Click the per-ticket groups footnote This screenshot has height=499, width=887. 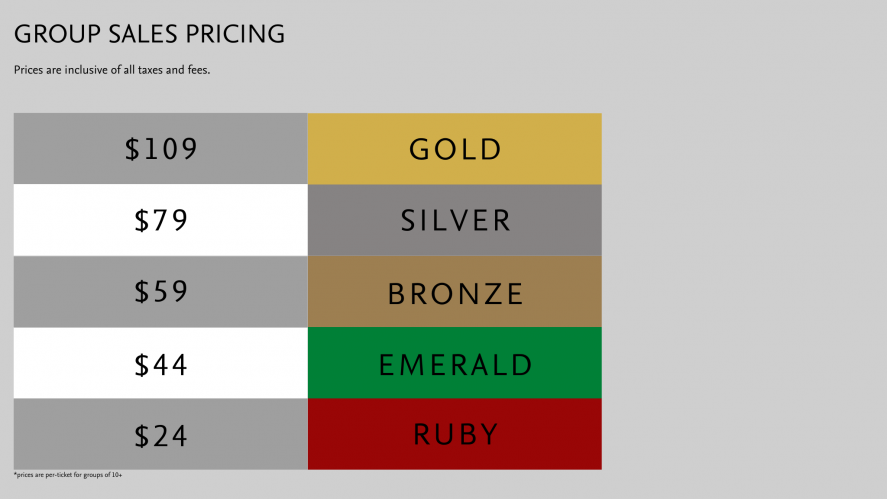[x=68, y=475]
